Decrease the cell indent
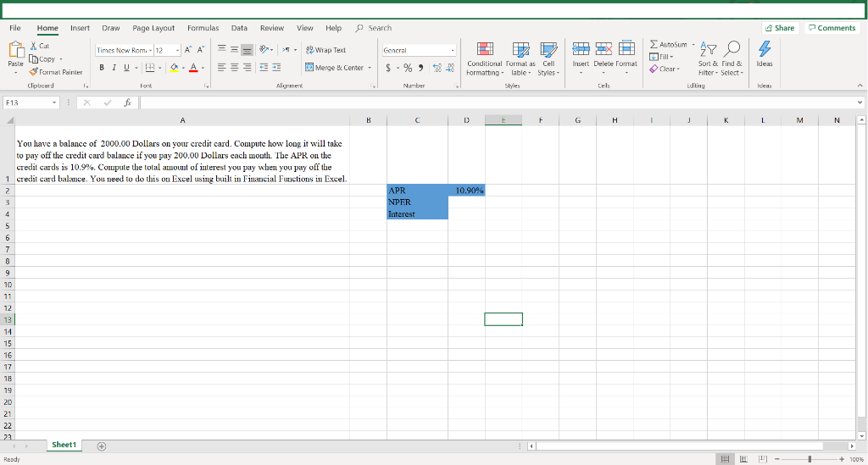Image resolution: width=868 pixels, height=465 pixels. [x=264, y=68]
